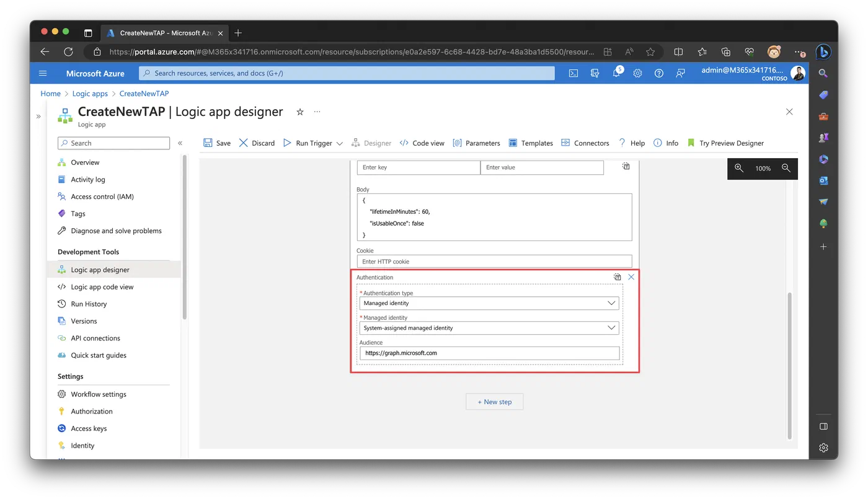Click the Authentication switch-to-text-mode icon
Screen dimensions: 868x499
click(x=618, y=277)
